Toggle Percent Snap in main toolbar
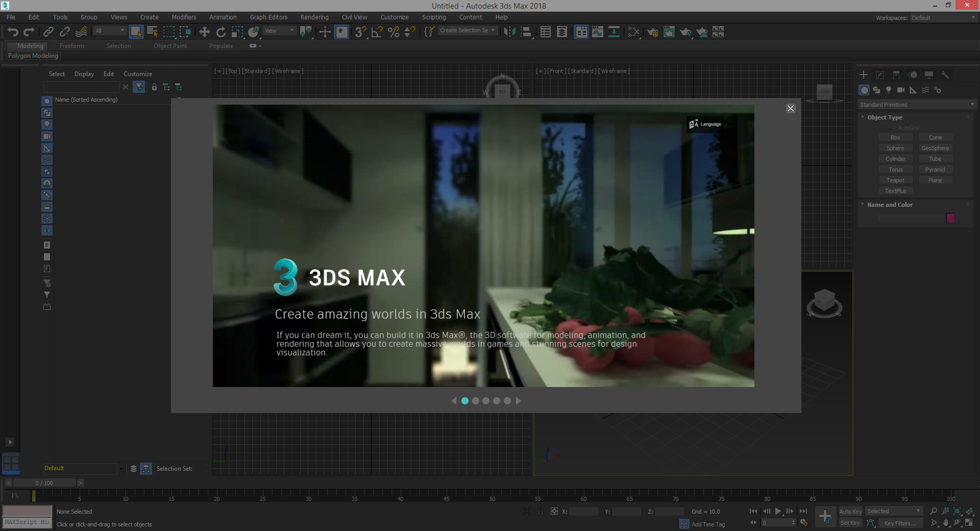Image resolution: width=980 pixels, height=531 pixels. [394, 32]
